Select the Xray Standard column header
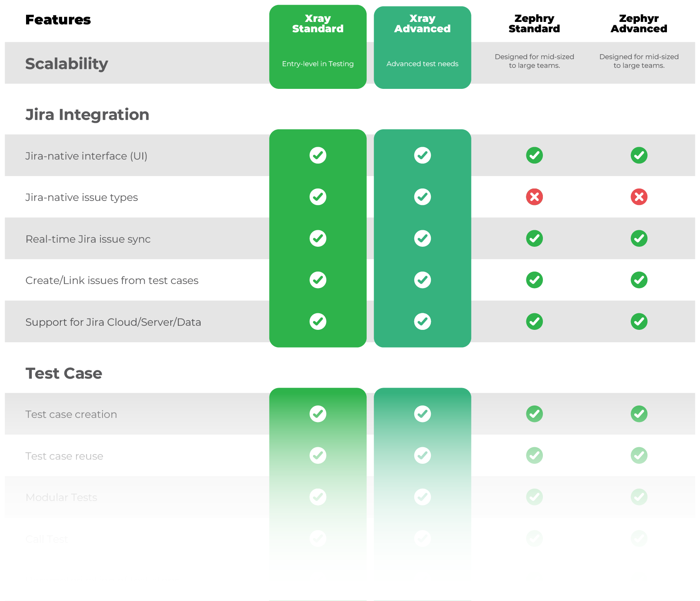This screenshot has width=700, height=601. (x=318, y=24)
